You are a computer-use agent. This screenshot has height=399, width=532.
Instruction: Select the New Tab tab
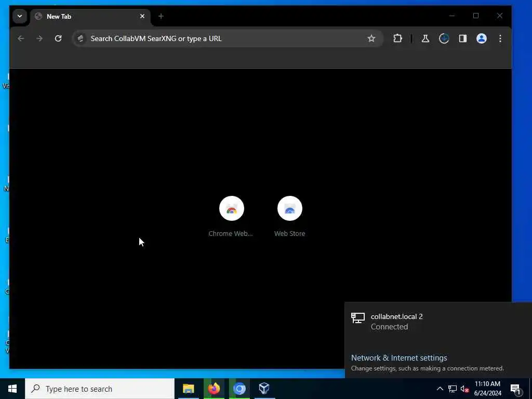(90, 16)
